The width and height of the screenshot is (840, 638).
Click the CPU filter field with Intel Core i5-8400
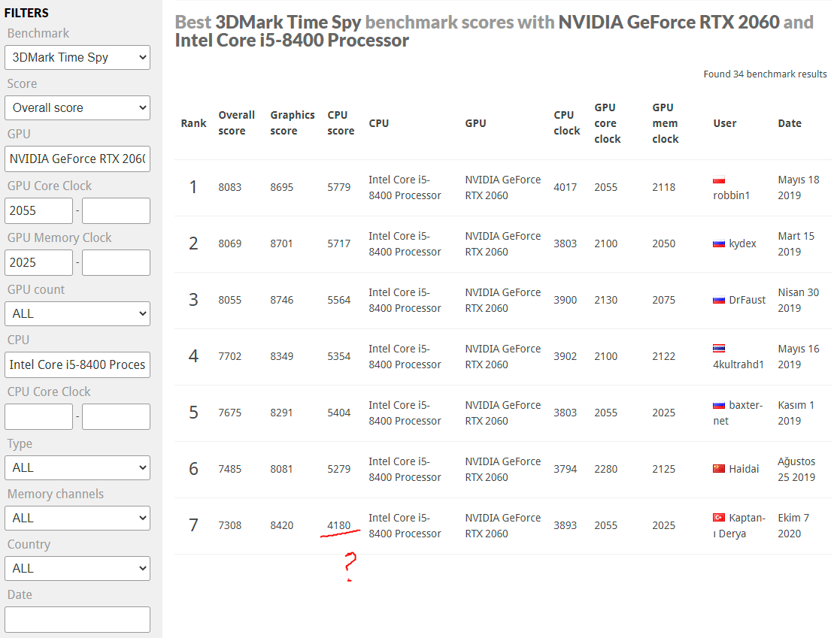pos(77,365)
